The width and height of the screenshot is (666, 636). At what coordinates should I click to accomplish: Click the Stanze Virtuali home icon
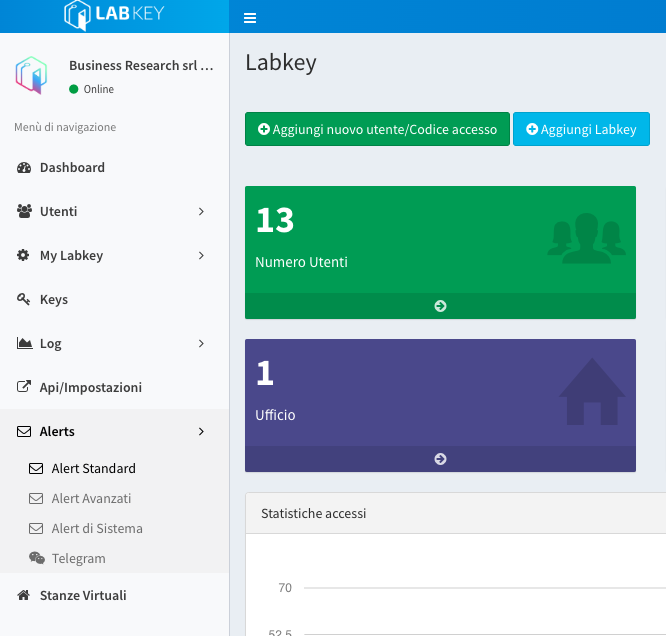(x=23, y=595)
